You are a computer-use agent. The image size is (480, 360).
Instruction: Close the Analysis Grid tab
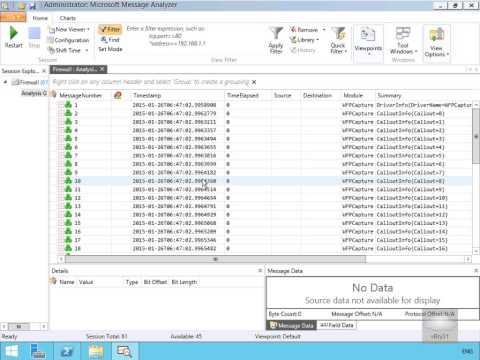coord(102,69)
